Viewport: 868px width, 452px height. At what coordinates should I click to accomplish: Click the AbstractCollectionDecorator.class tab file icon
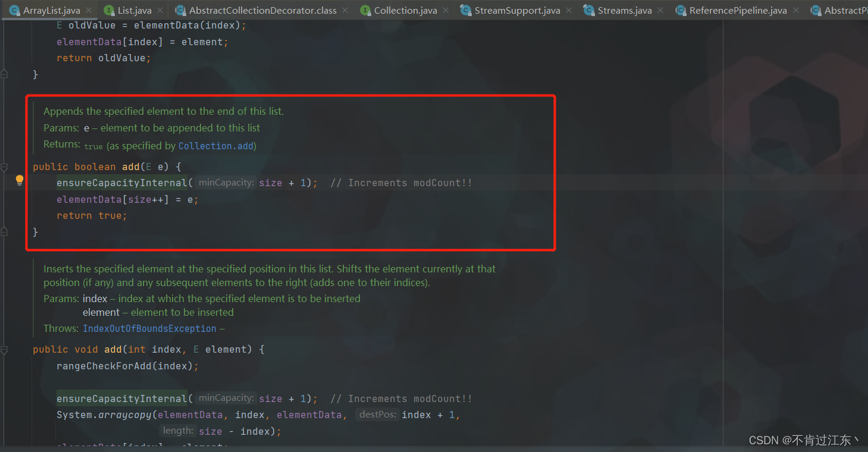click(180, 10)
